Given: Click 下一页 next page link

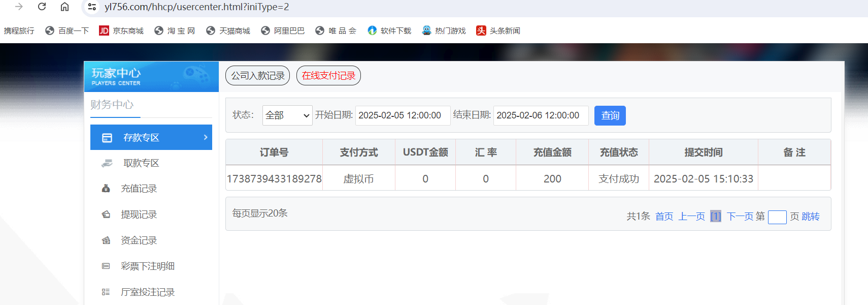Looking at the screenshot, I should coord(740,217).
